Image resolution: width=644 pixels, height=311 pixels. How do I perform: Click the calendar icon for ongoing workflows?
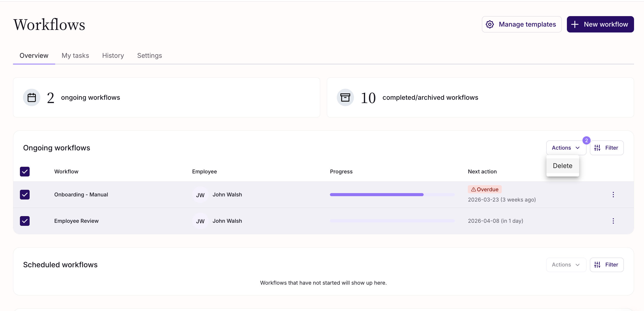click(x=32, y=97)
